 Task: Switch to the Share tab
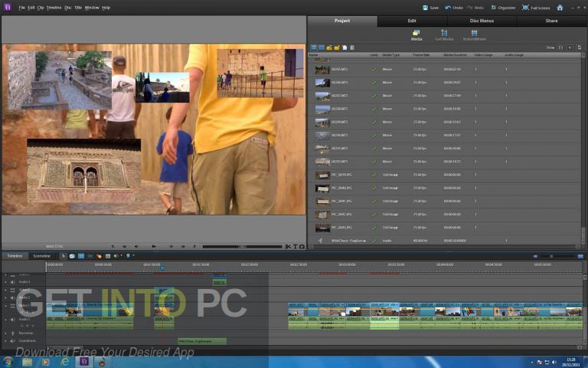551,21
